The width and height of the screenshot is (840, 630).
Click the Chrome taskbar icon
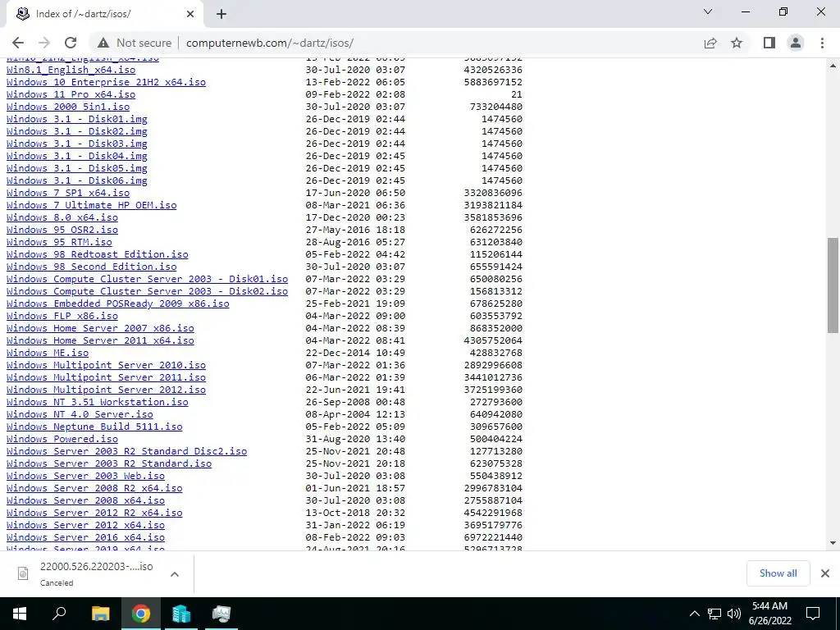[141, 614]
